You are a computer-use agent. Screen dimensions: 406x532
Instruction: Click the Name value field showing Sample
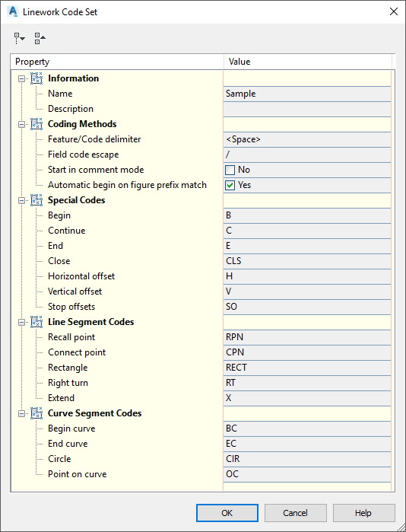(307, 94)
